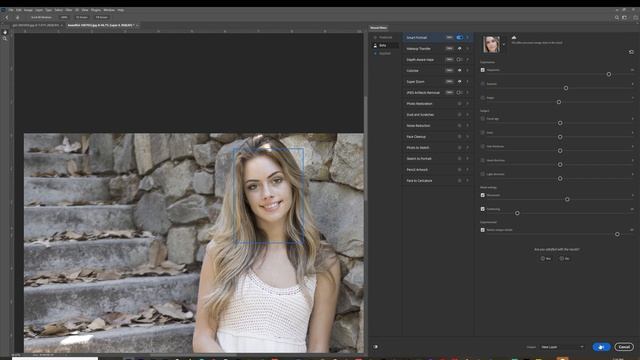The width and height of the screenshot is (640, 360).
Task: Open the Help menu
Action: (x=120, y=10)
